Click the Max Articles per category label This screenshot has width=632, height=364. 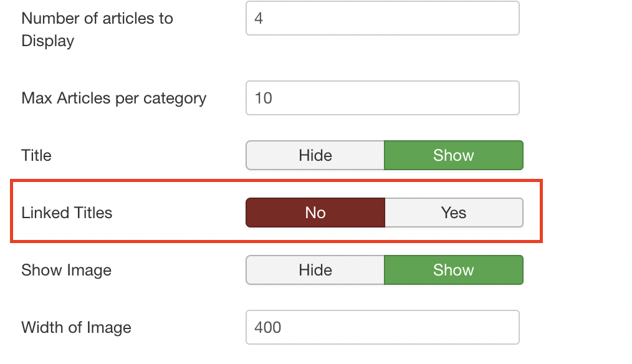pyautogui.click(x=113, y=98)
